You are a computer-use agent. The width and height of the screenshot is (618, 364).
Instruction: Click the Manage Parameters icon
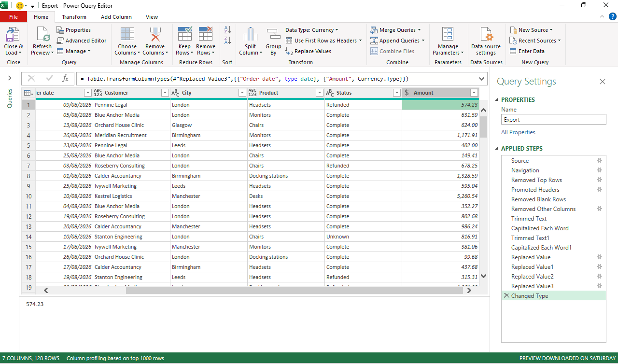[448, 34]
